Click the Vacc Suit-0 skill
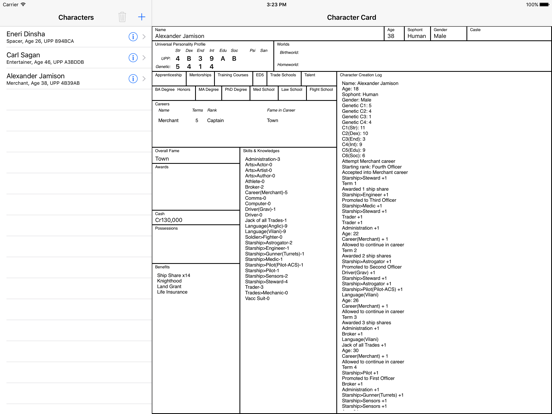Image resolution: width=552 pixels, height=414 pixels. (257, 299)
